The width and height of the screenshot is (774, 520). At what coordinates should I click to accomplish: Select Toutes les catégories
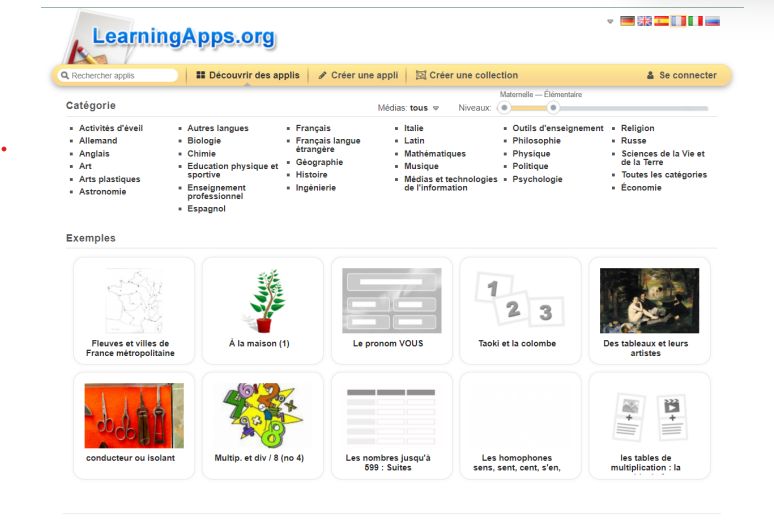click(x=664, y=175)
